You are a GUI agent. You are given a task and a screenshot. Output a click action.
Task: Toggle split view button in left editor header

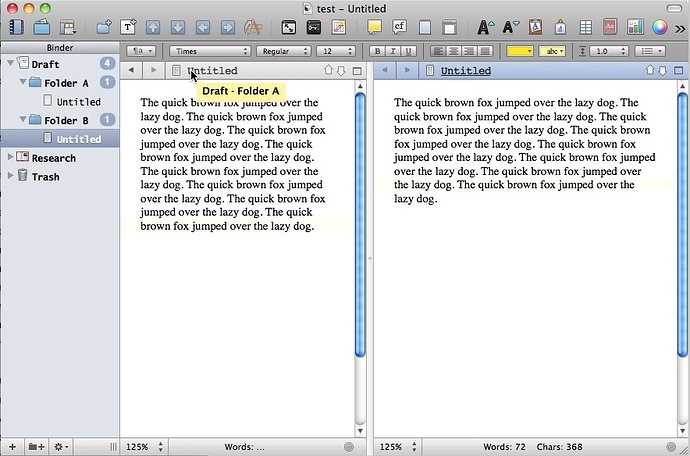pos(358,71)
